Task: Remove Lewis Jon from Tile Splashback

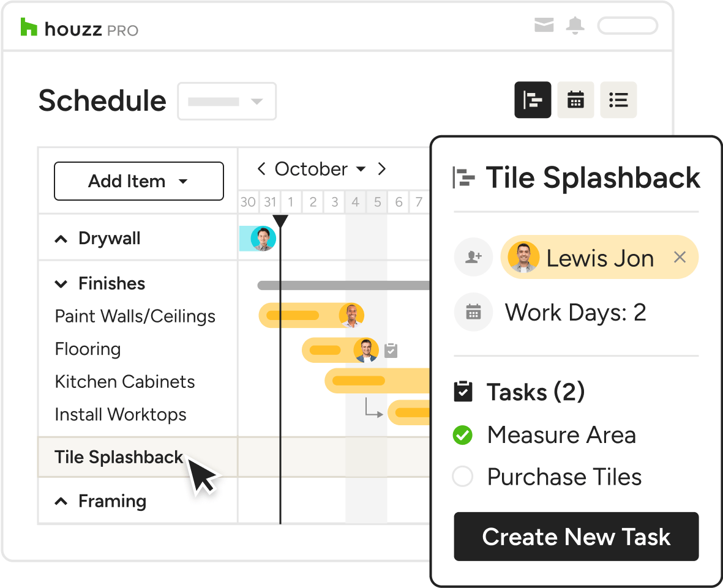Action: 680,257
